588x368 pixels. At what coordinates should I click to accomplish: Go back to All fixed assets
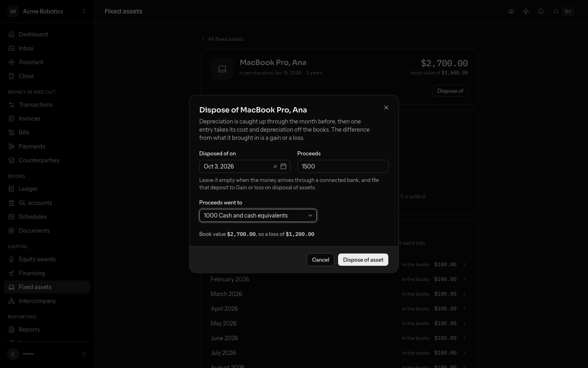tap(223, 39)
